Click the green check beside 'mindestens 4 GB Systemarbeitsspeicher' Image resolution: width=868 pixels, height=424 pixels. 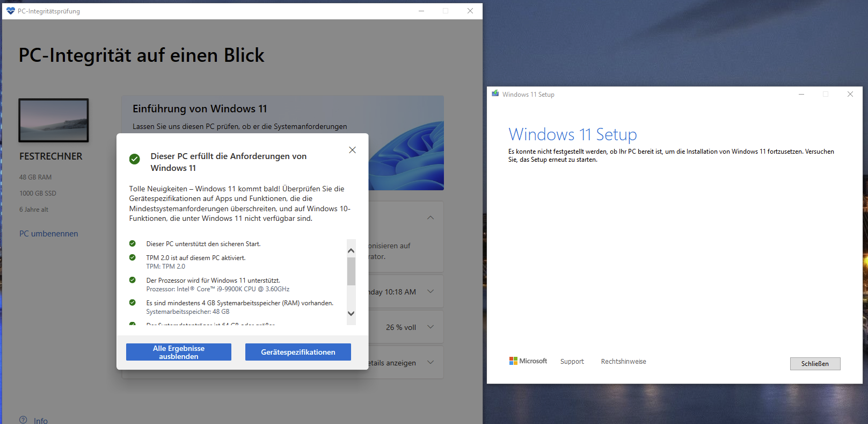pyautogui.click(x=133, y=303)
